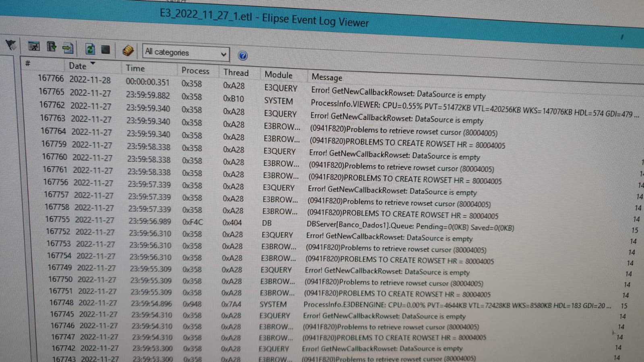Image resolution: width=644 pixels, height=362 pixels.
Task: Select log entry number 167763
Action: click(x=53, y=118)
